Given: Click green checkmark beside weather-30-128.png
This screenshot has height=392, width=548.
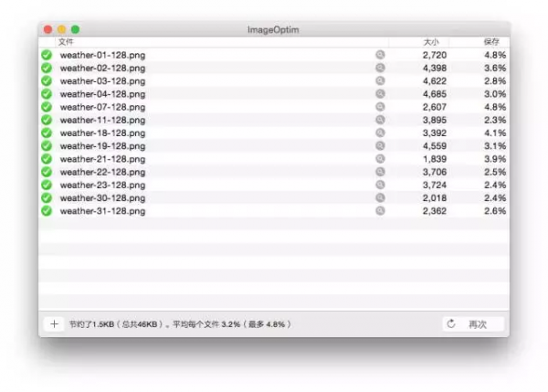Looking at the screenshot, I should coord(47,198).
